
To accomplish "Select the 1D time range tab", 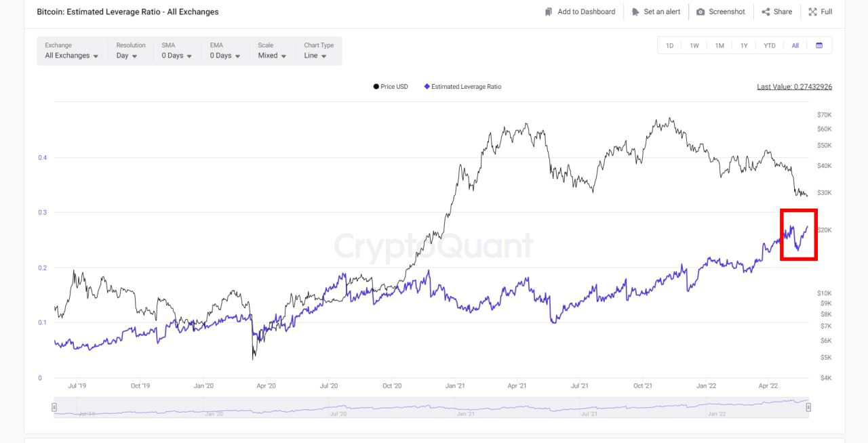I will 669,45.
